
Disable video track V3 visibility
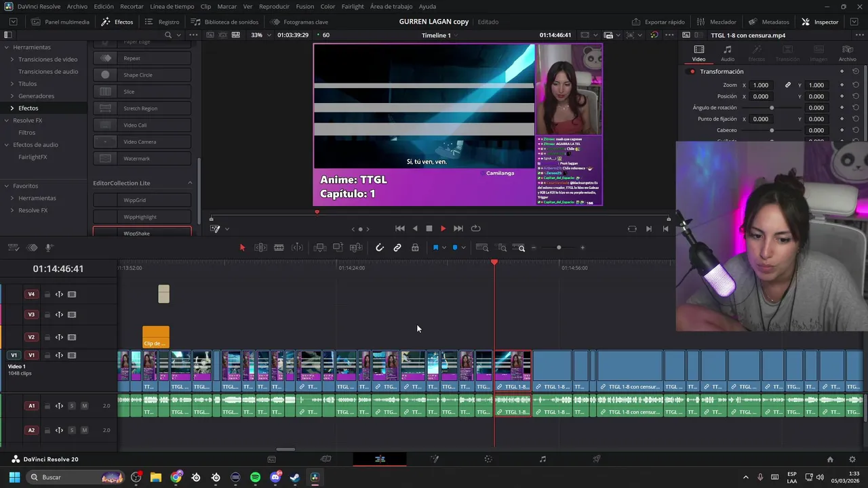pyautogui.click(x=72, y=314)
